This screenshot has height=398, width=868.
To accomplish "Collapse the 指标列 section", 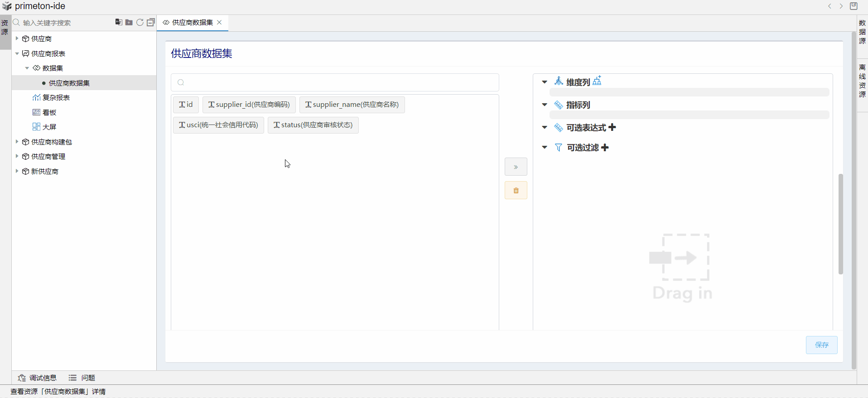I will click(545, 105).
